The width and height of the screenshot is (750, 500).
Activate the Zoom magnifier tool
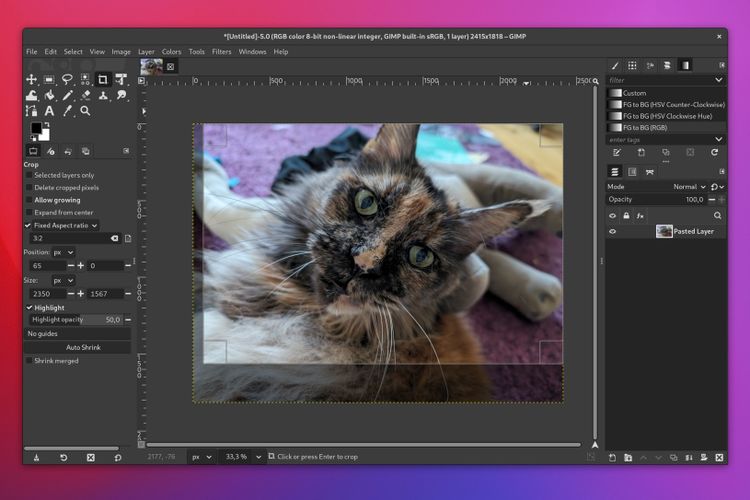(85, 111)
